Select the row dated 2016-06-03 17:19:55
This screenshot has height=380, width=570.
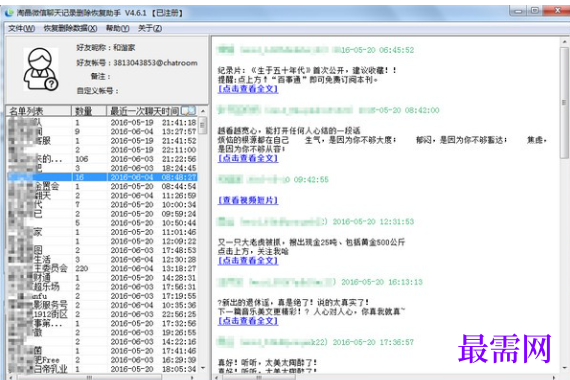(103, 296)
